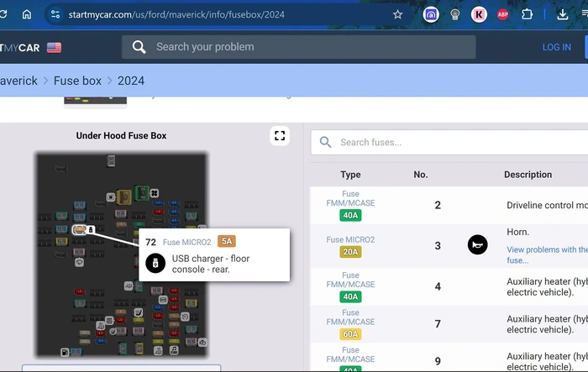The width and height of the screenshot is (588, 372).
Task: Click the windshield wiper icon on diagram
Action: tap(79, 263)
